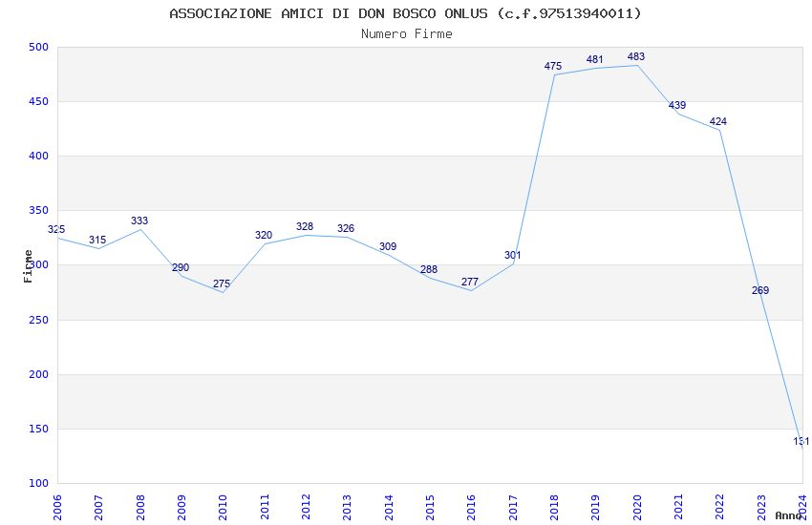Select the data label 290
The width and height of the screenshot is (812, 525).
pos(181,267)
